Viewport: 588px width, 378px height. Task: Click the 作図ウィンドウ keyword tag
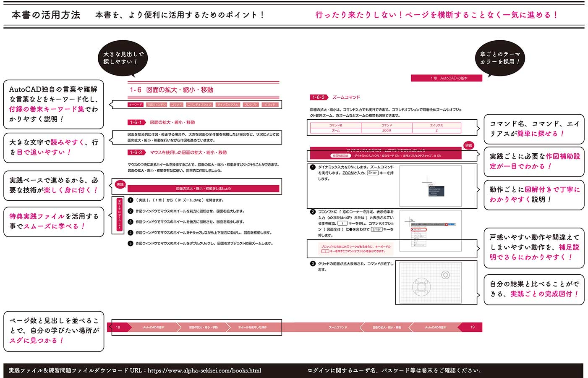pos(157,104)
